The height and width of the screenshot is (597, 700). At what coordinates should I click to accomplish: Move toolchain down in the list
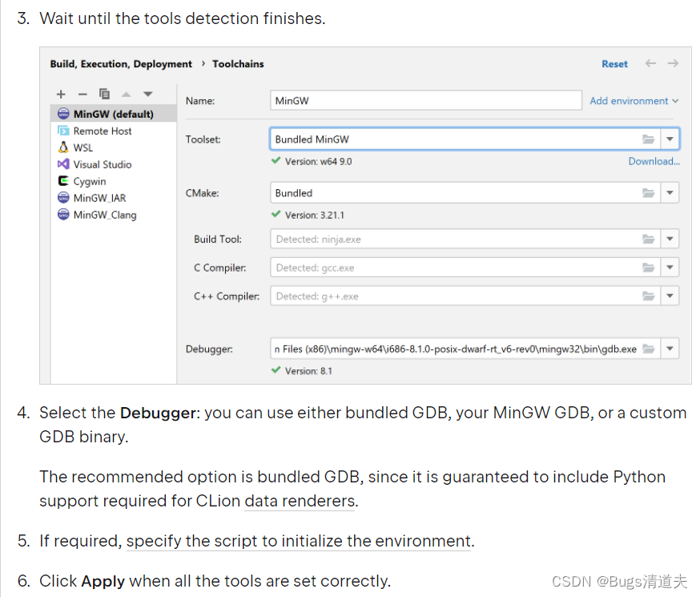click(148, 95)
